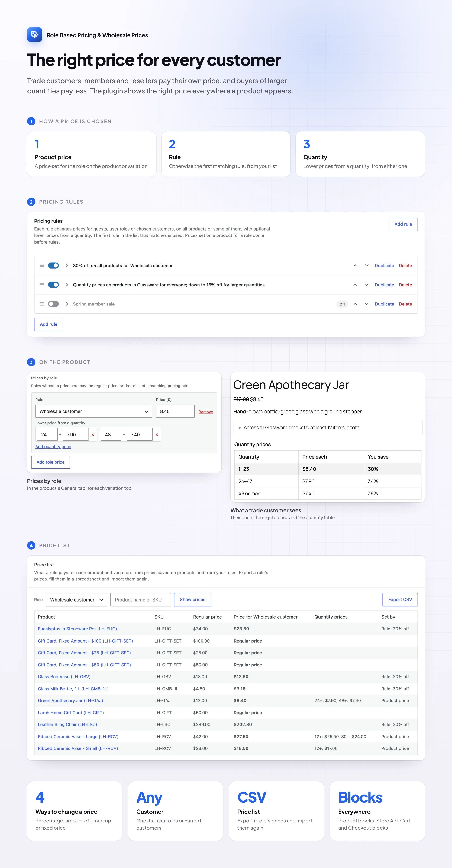Click the Product name or SKU field
The height and width of the screenshot is (868, 452).
point(140,600)
